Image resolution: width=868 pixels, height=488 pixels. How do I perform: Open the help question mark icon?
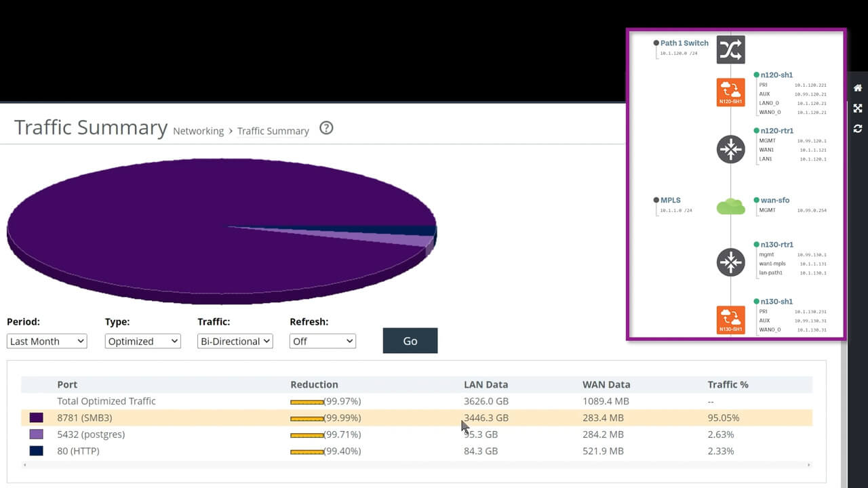[326, 127]
